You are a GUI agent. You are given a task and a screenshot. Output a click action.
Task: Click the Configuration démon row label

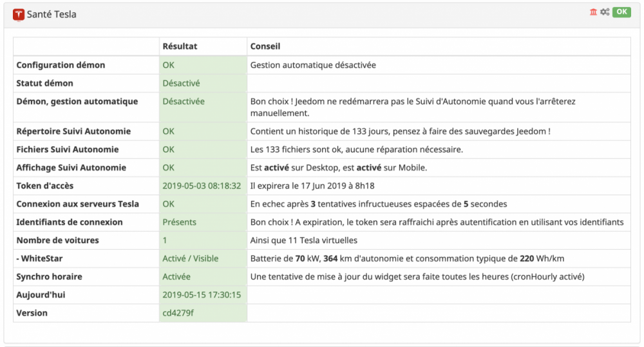[x=61, y=65]
